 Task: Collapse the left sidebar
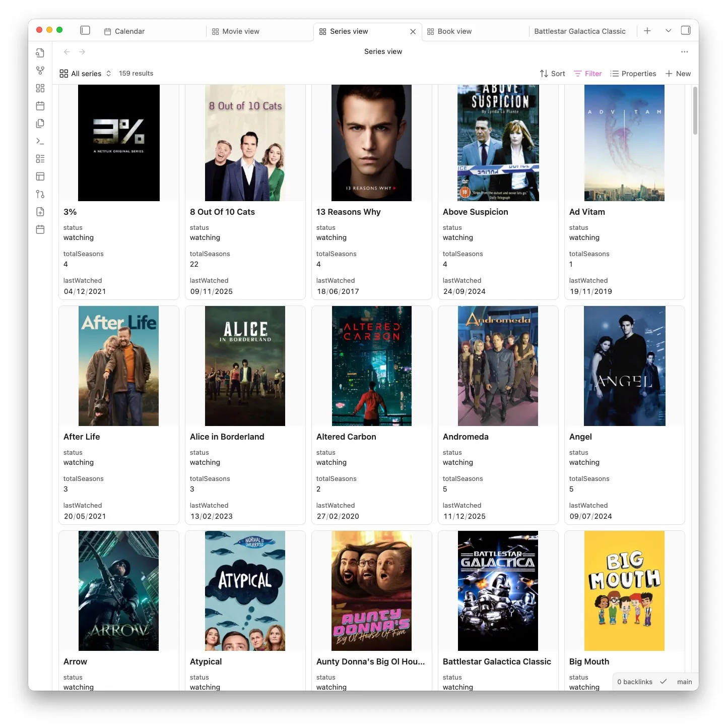85,30
